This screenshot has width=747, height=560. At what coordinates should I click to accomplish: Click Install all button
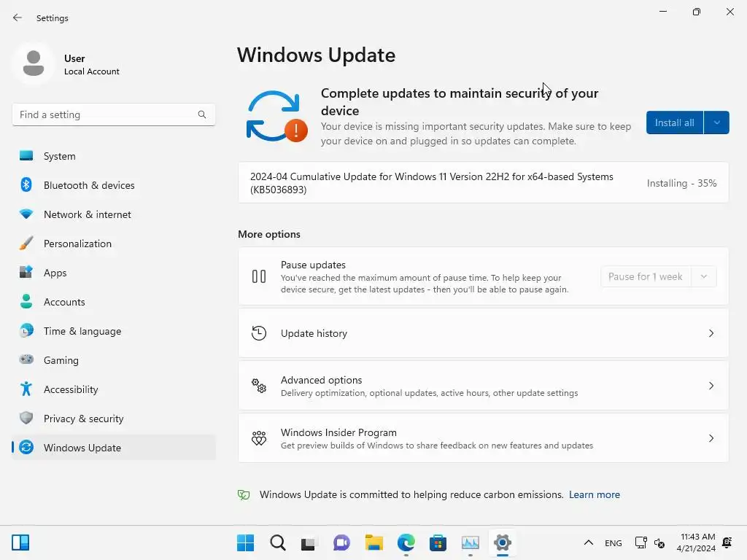(675, 122)
